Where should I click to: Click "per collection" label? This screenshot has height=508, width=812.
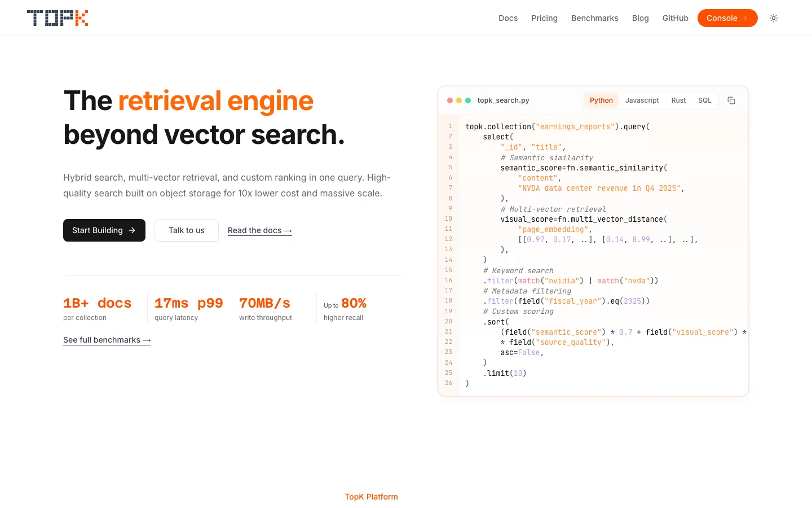[x=85, y=318]
